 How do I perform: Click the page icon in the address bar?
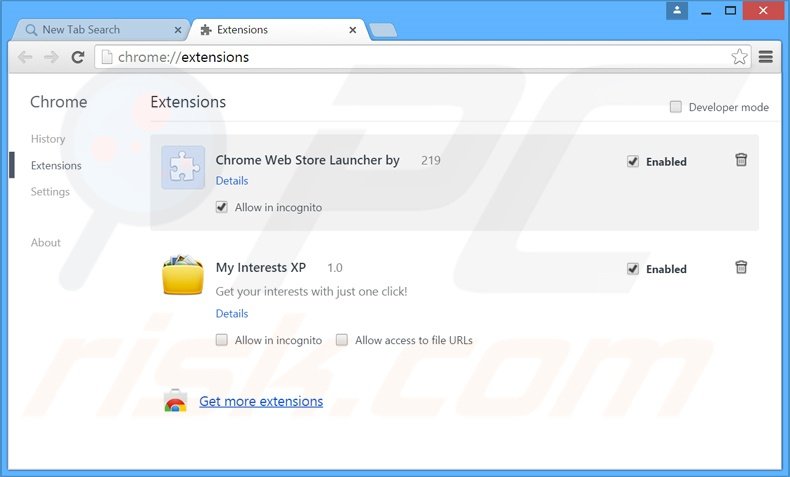click(106, 57)
